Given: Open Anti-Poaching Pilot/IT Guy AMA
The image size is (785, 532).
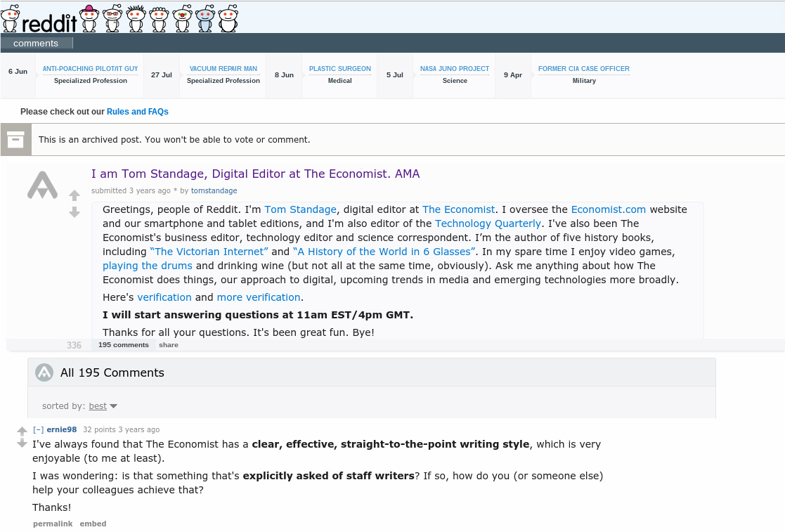Looking at the screenshot, I should pos(90,69).
